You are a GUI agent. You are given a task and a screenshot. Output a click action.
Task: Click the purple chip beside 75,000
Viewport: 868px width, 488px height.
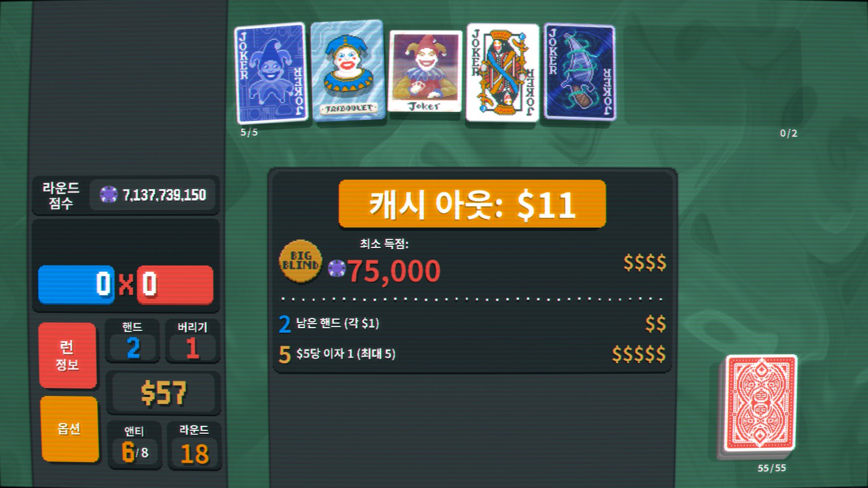337,269
